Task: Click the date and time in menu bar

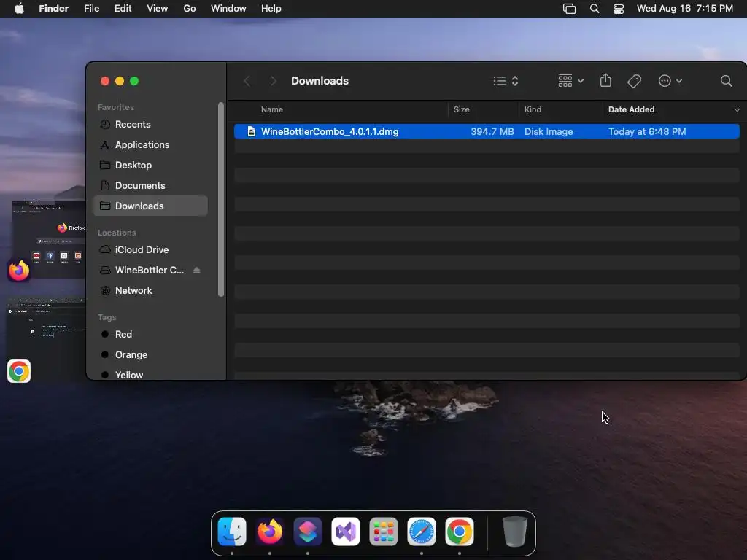Action: pos(684,9)
